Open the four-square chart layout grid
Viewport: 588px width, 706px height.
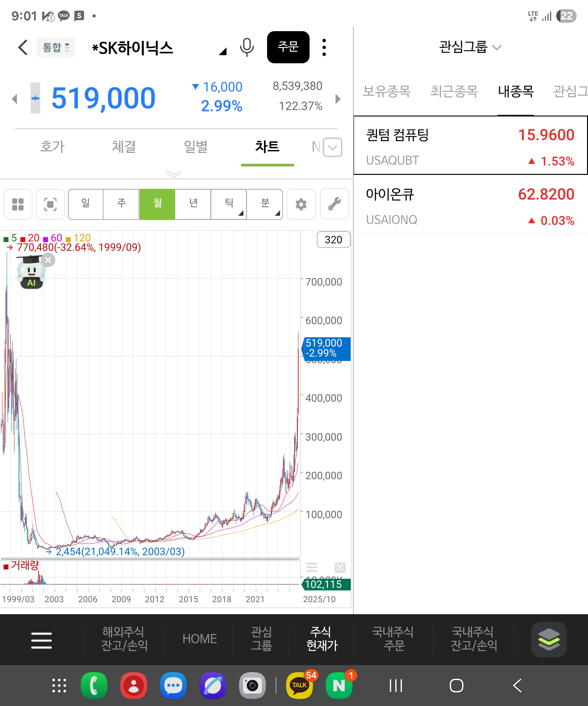[x=18, y=204]
